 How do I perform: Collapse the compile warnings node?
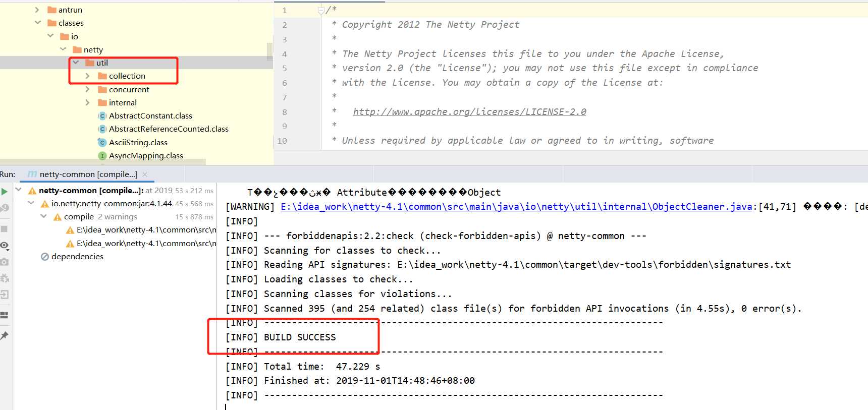point(44,216)
